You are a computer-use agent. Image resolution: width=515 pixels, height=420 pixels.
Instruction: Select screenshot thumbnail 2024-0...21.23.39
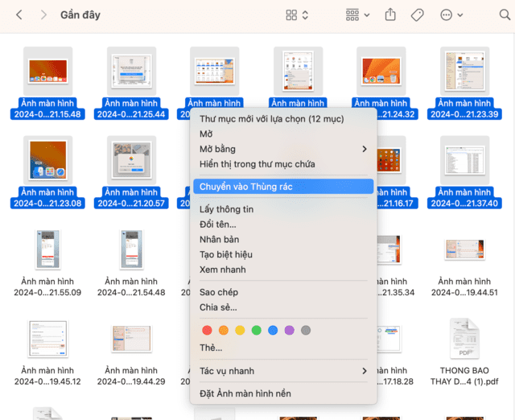(465, 72)
